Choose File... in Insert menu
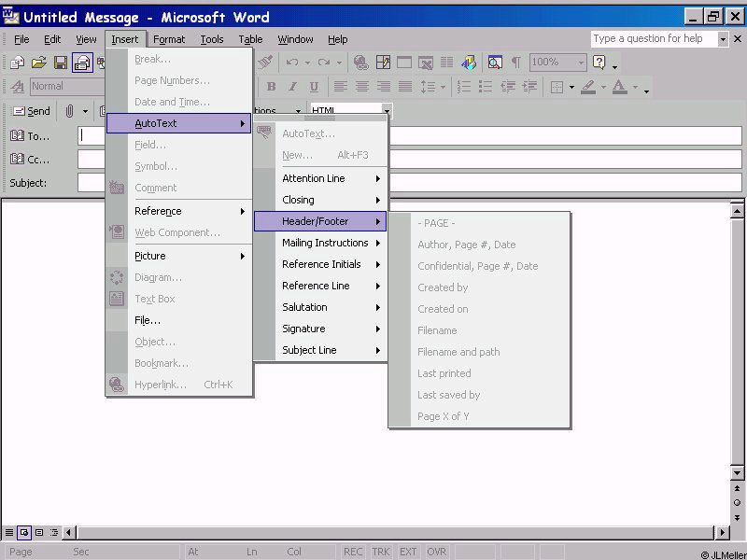This screenshot has height=560, width=747. pyautogui.click(x=148, y=320)
